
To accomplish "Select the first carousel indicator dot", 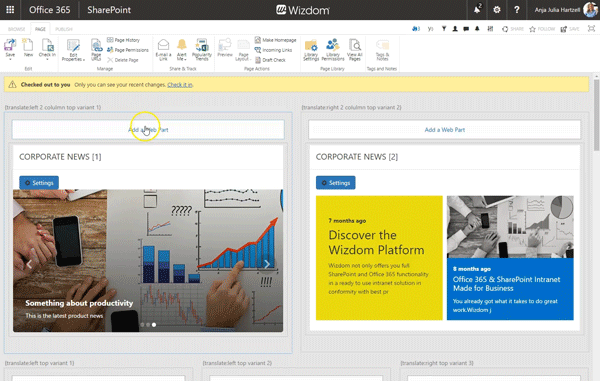I will point(142,324).
